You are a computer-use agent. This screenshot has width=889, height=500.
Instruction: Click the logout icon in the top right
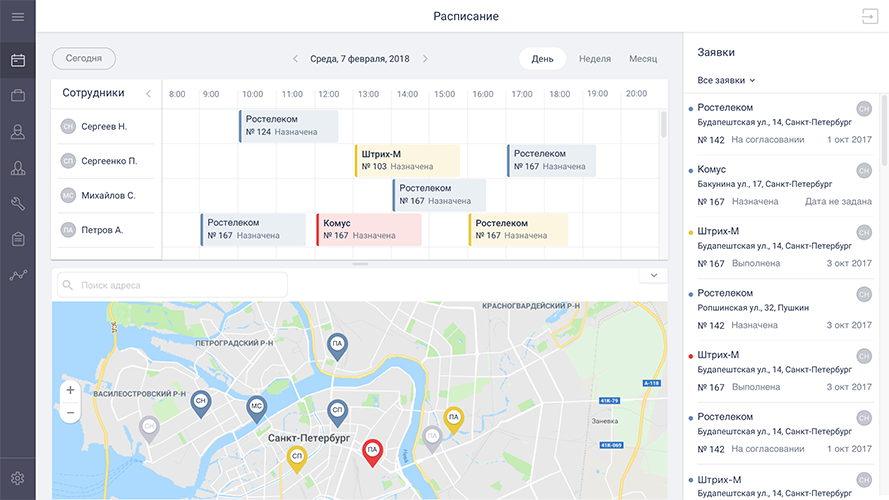click(866, 17)
